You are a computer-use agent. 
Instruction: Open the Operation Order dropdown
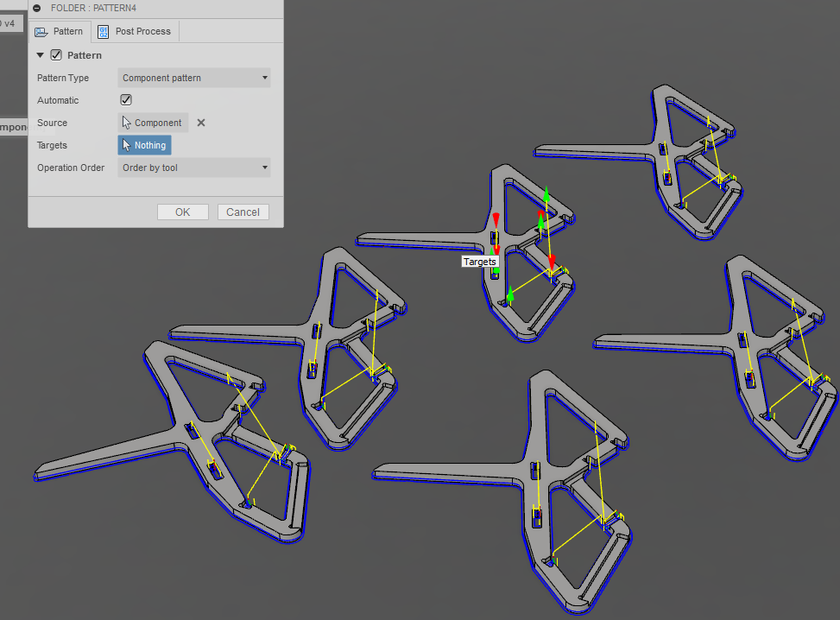tap(265, 168)
